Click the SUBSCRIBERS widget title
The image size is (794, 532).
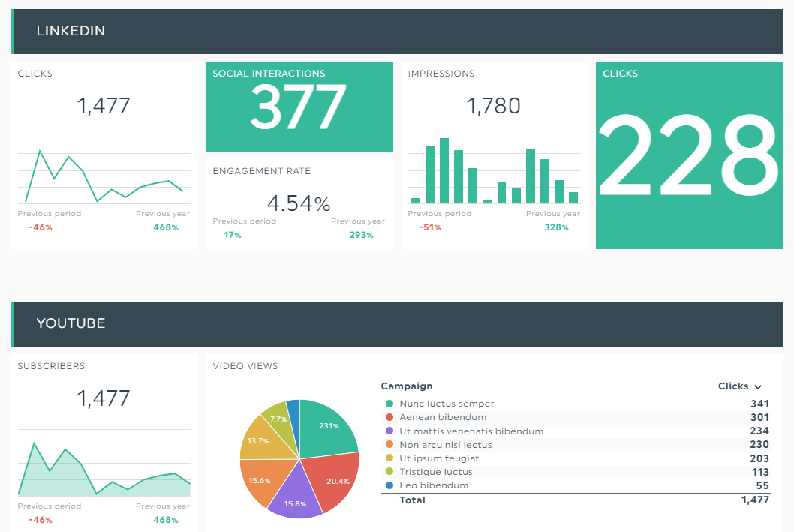tap(51, 366)
